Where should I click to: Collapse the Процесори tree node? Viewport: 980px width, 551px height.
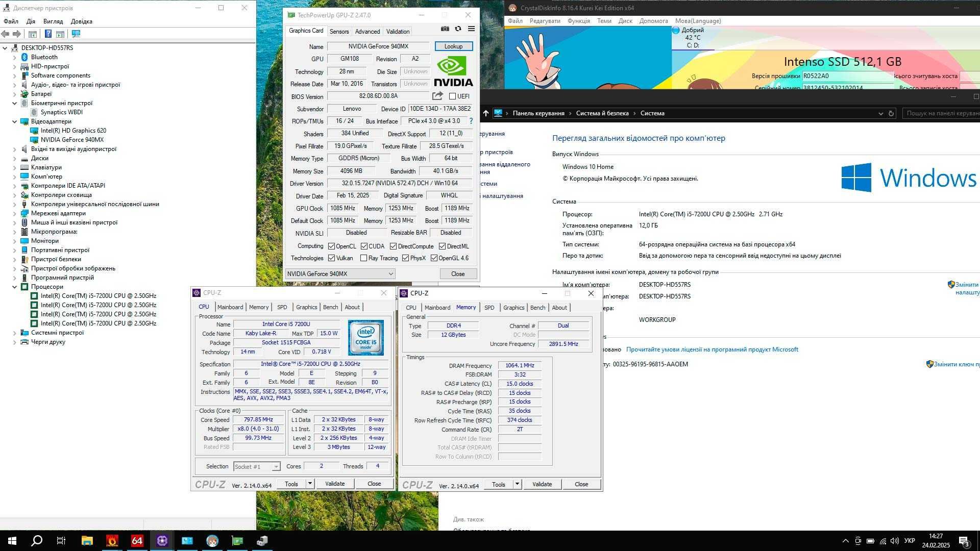[x=14, y=287]
